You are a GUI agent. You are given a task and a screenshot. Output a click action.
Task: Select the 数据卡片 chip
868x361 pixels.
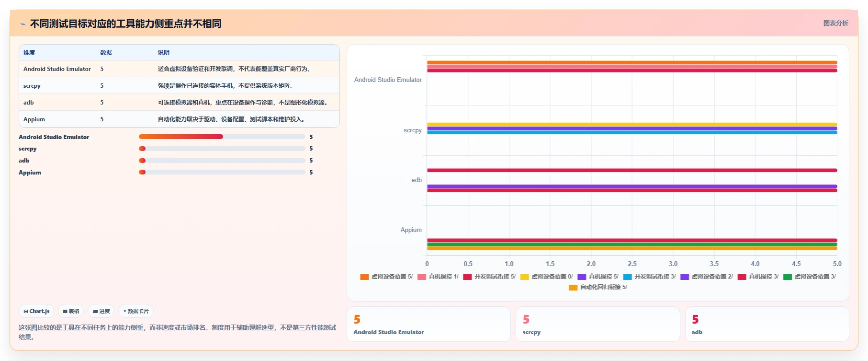[136, 311]
